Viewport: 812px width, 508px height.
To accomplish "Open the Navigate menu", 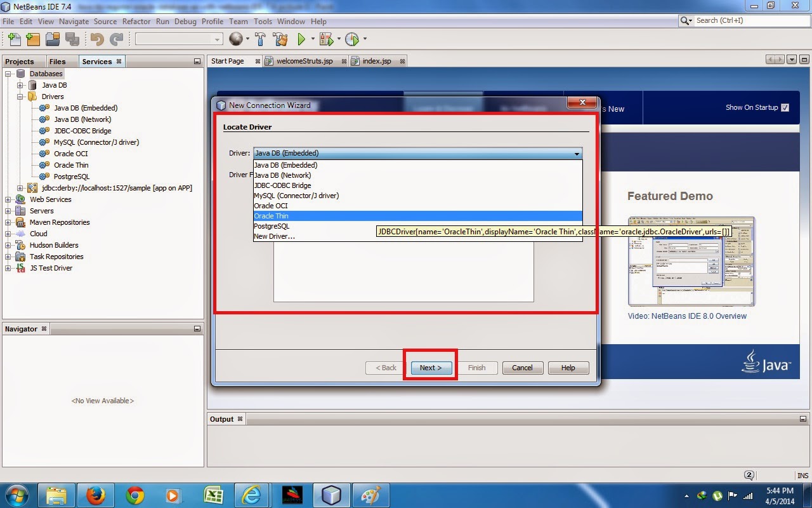I will [x=74, y=22].
